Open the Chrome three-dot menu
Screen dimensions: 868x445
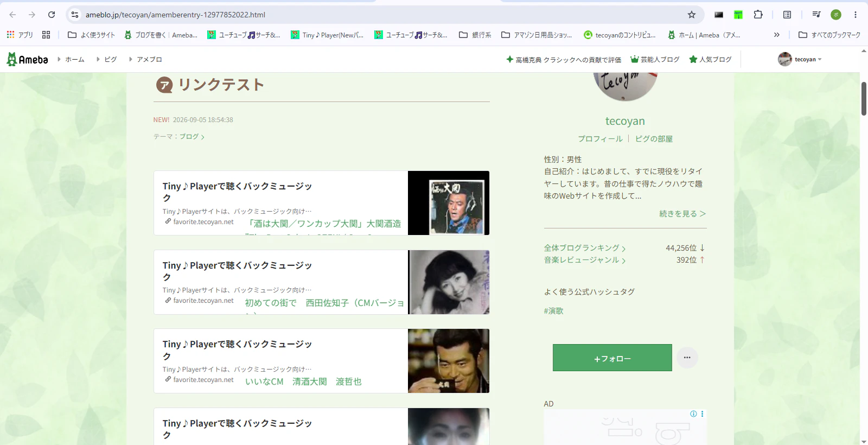[x=856, y=15]
